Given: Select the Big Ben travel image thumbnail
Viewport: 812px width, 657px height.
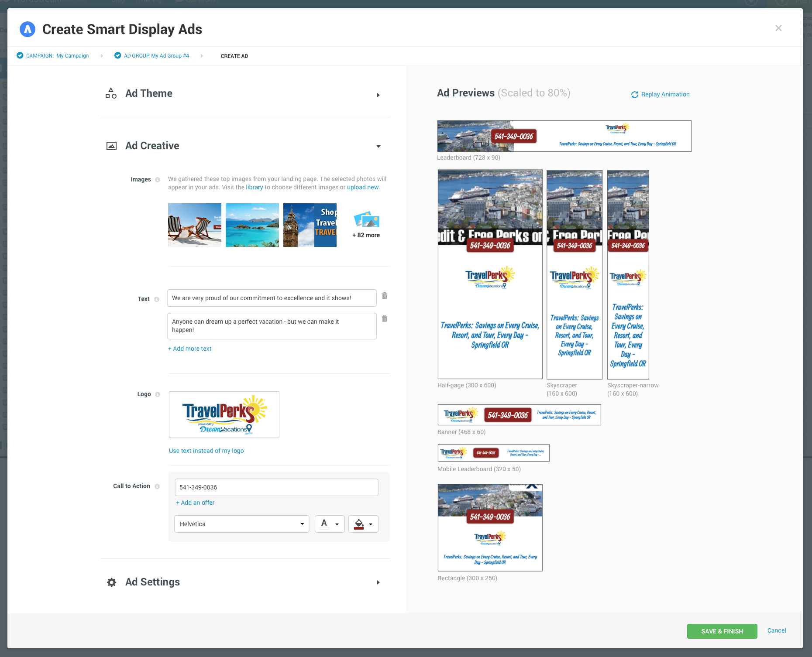Looking at the screenshot, I should 310,225.
